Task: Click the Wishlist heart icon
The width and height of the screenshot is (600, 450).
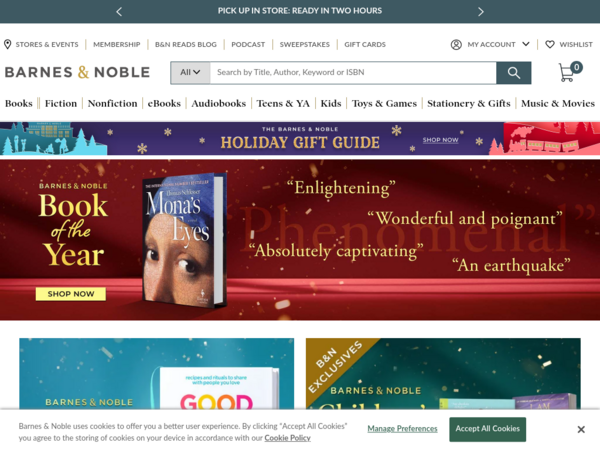Action: tap(550, 44)
